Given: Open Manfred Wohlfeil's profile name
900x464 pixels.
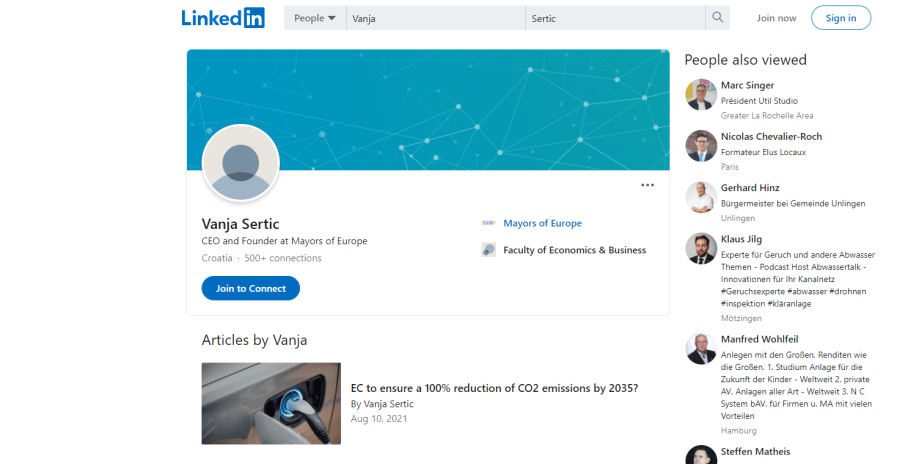Looking at the screenshot, I should pos(759,339).
